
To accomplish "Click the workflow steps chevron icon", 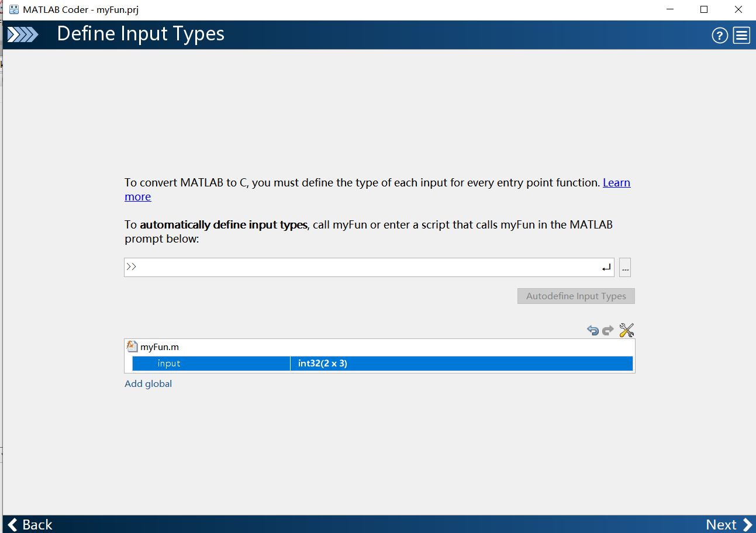I will click(x=23, y=35).
